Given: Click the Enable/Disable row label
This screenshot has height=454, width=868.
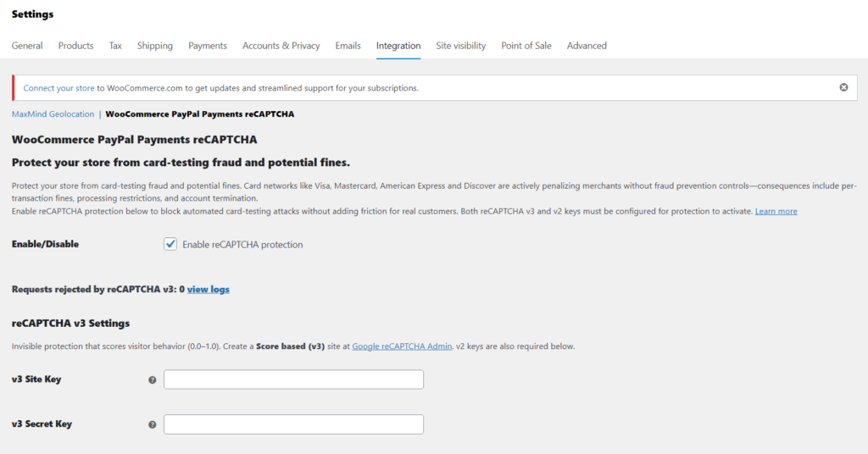Looking at the screenshot, I should (46, 244).
